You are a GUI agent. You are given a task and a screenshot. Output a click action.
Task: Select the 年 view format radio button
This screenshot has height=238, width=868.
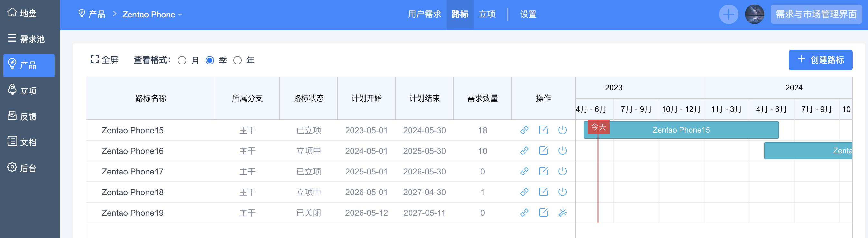pyautogui.click(x=237, y=61)
